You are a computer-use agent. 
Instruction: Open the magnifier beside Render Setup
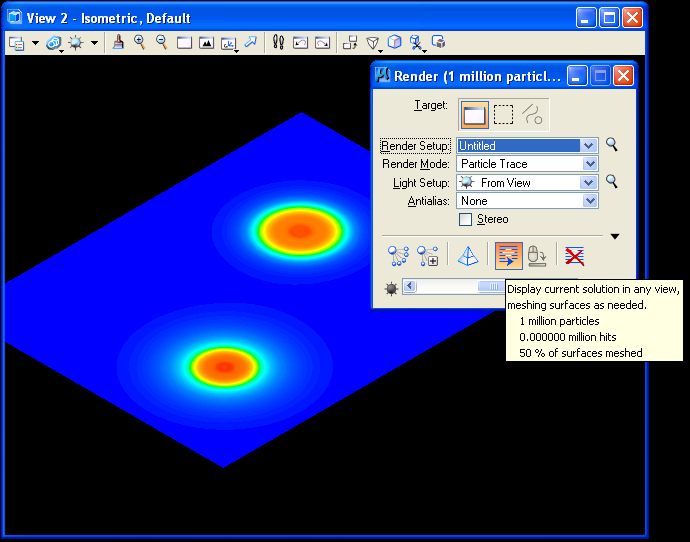(612, 144)
